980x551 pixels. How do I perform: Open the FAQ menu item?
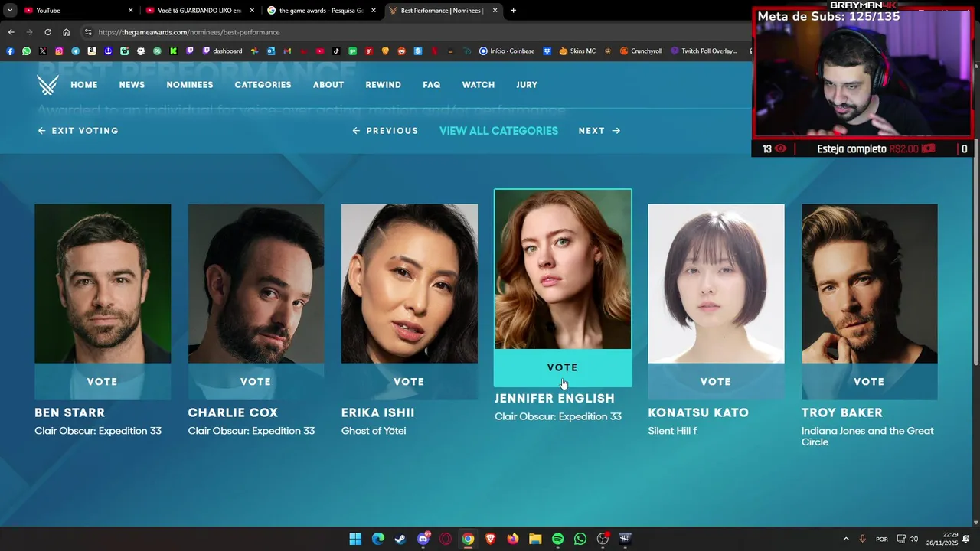(x=432, y=85)
